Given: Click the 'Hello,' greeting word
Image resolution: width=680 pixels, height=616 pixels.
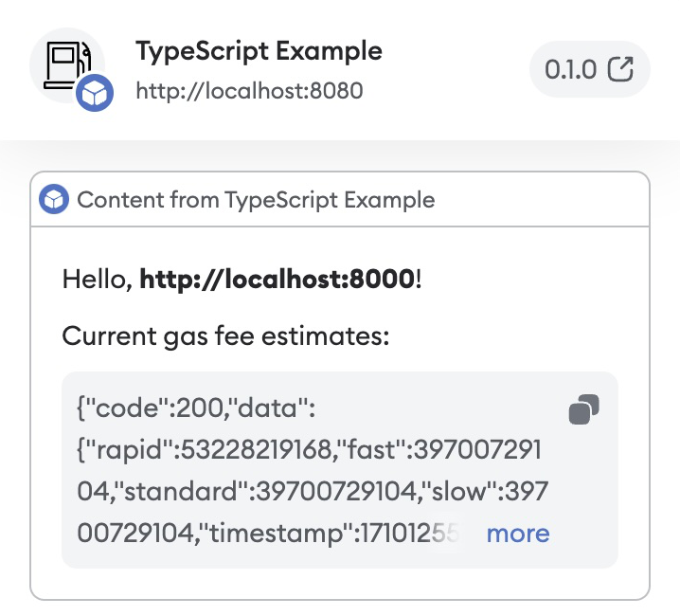Looking at the screenshot, I should 98,279.
